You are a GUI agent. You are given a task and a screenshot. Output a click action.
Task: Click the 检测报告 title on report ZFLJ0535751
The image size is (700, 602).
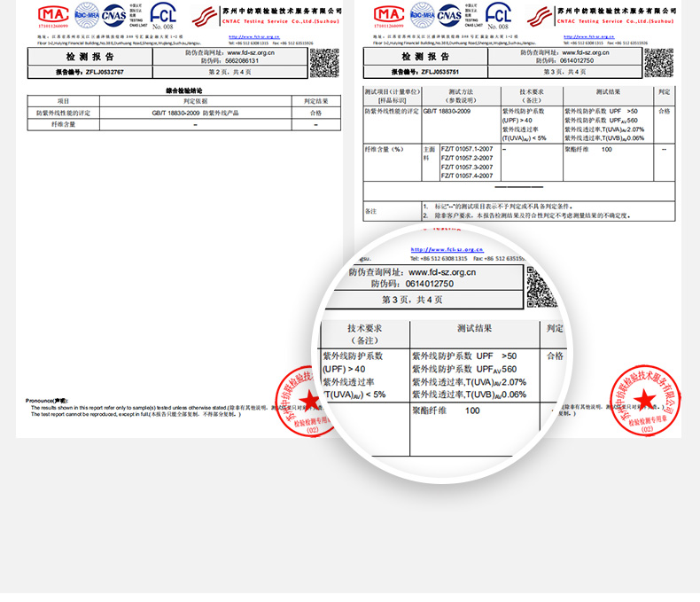425,57
